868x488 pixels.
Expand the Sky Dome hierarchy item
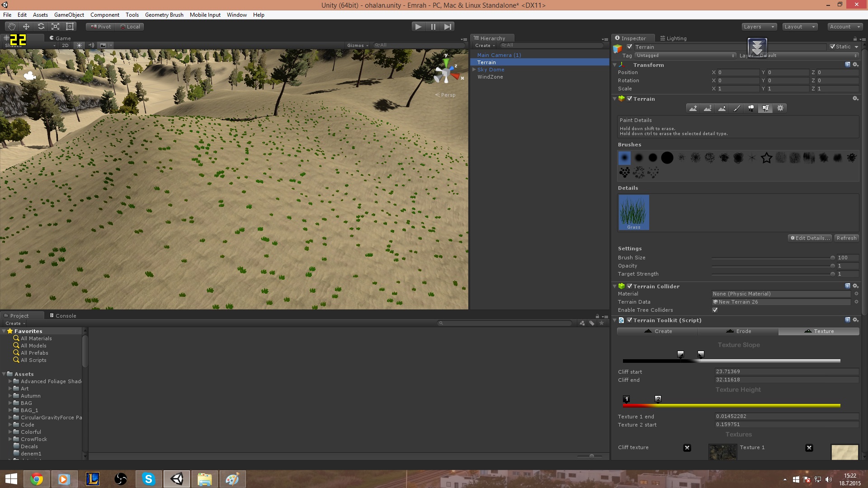click(x=474, y=70)
